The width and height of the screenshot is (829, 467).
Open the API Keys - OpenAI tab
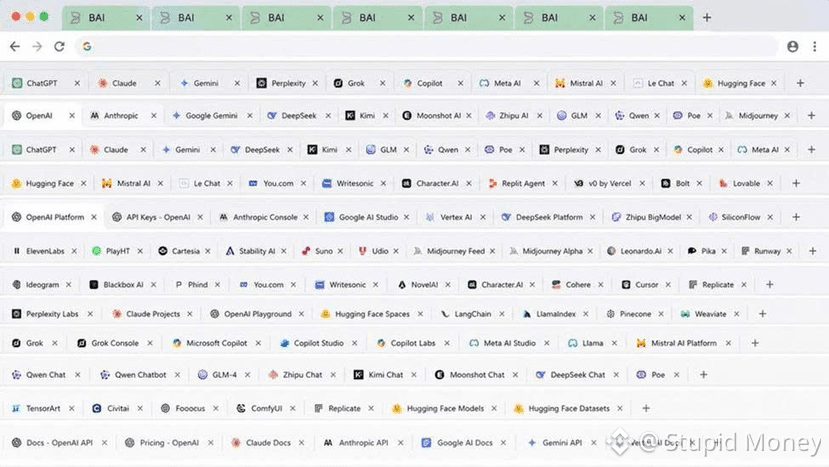coord(158,217)
